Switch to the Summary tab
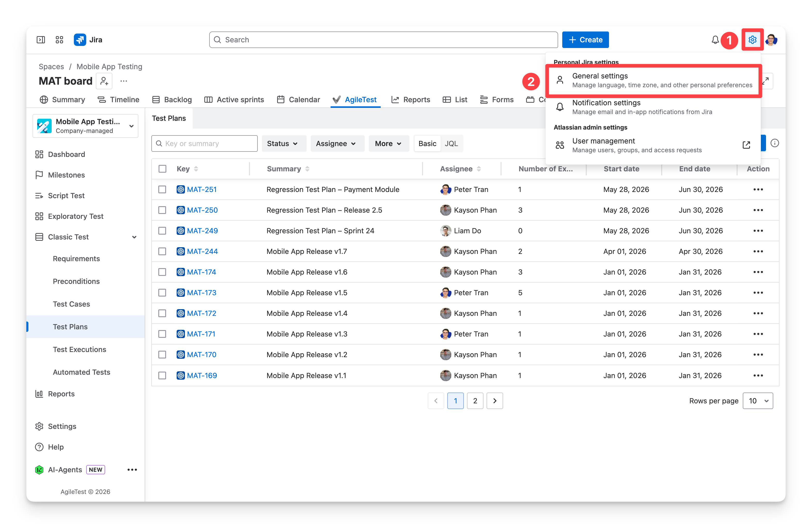 tap(63, 100)
